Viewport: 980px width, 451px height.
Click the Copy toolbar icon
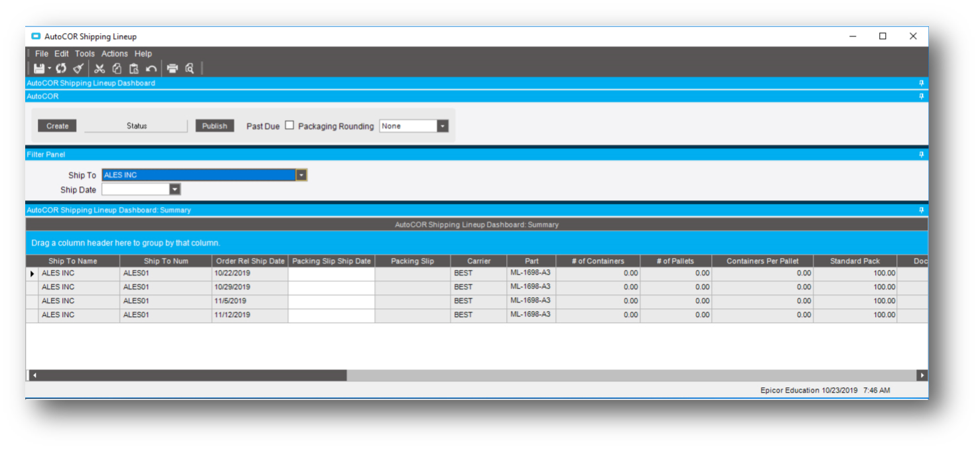tap(117, 68)
